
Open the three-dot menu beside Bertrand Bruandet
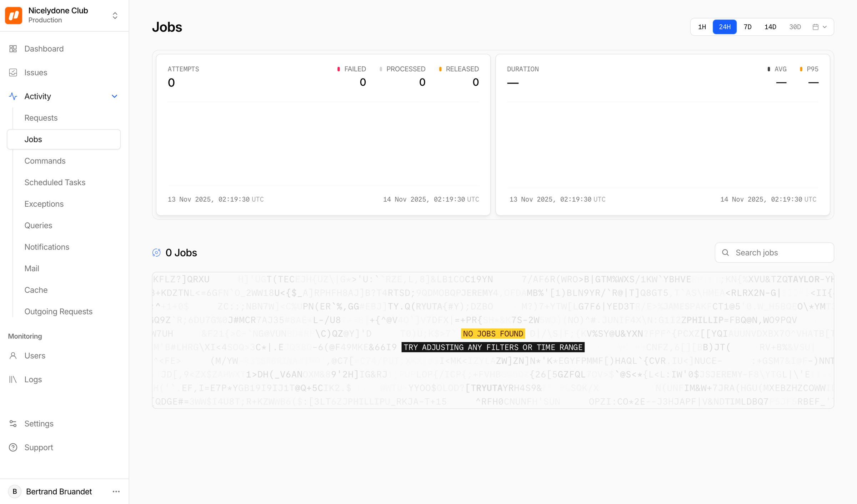(116, 492)
